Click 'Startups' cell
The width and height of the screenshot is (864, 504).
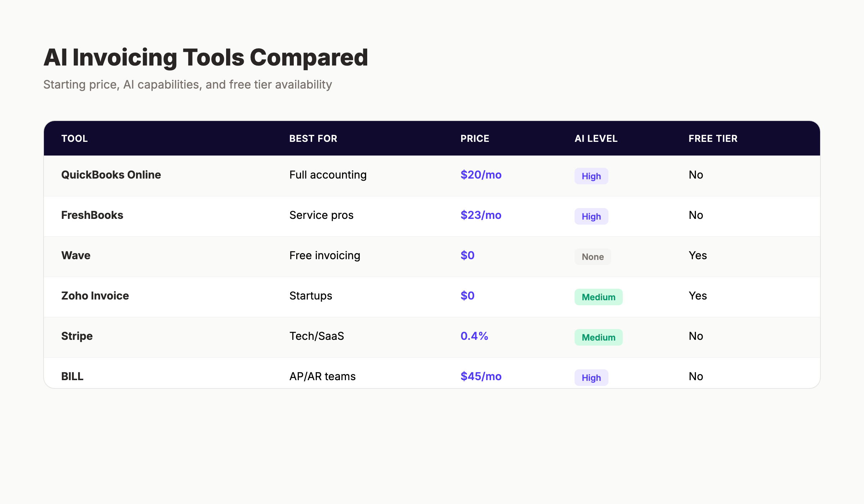[x=311, y=296]
